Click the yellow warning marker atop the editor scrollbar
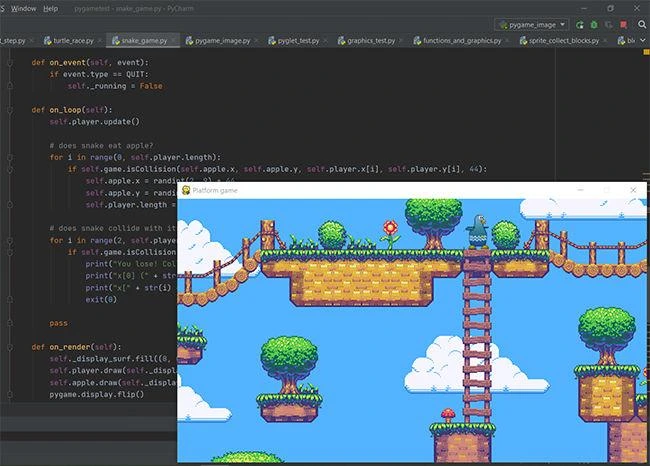 [646, 52]
